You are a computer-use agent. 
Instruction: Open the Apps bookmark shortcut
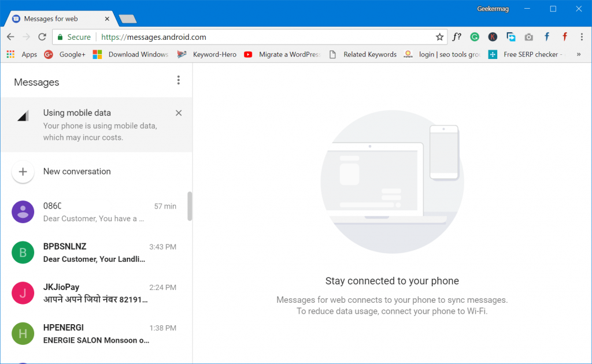(x=22, y=54)
